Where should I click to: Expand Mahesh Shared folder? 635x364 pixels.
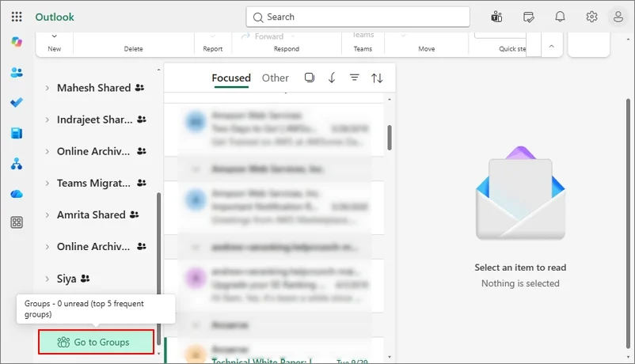[47, 88]
